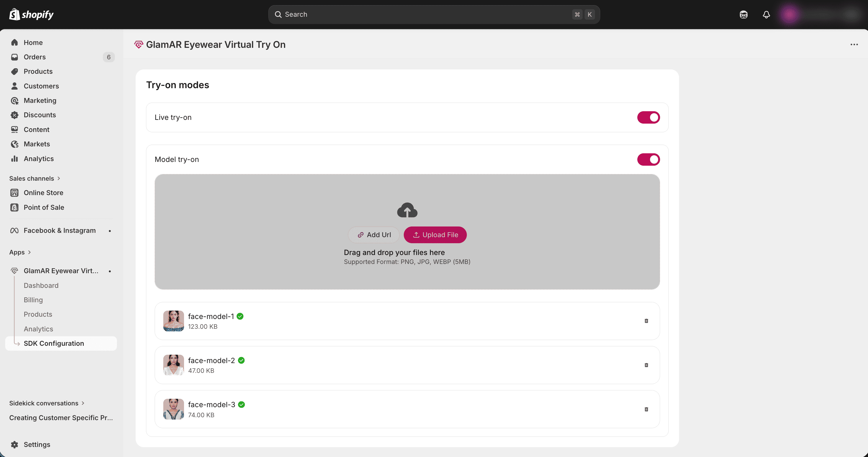868x457 pixels.
Task: Open the notifications bell
Action: tap(766, 14)
